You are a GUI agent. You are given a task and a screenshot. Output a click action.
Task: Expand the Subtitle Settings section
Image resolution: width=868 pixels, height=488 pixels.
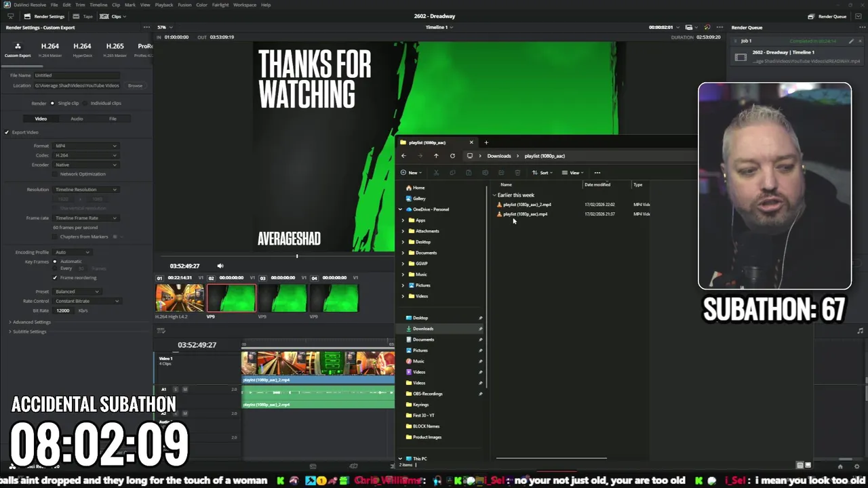tap(27, 331)
